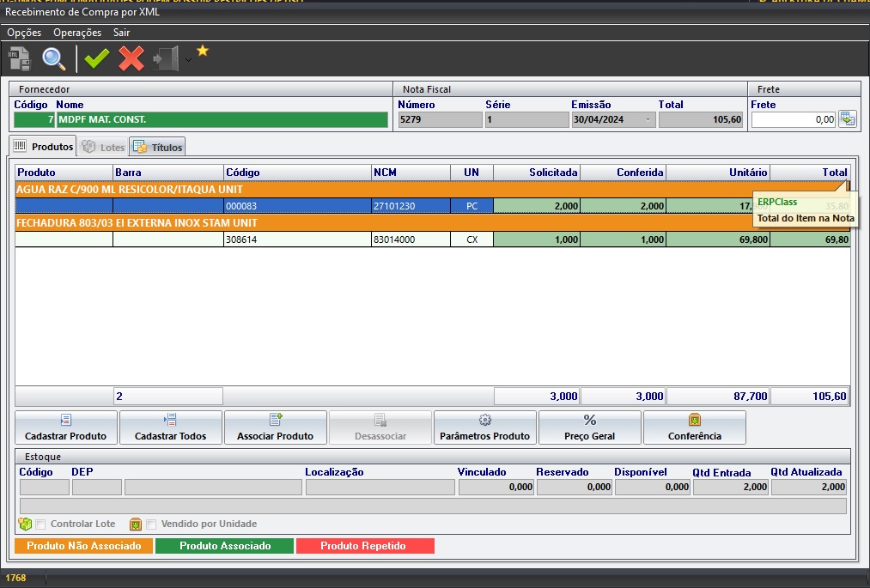Image resolution: width=870 pixels, height=588 pixels.
Task: Click the Frete value input field
Action: (x=793, y=120)
